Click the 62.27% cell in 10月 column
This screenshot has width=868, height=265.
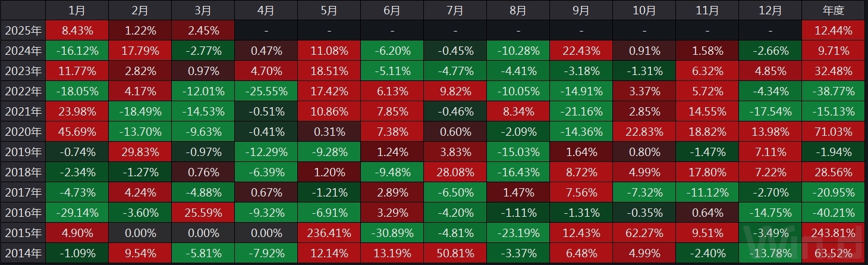click(x=644, y=233)
